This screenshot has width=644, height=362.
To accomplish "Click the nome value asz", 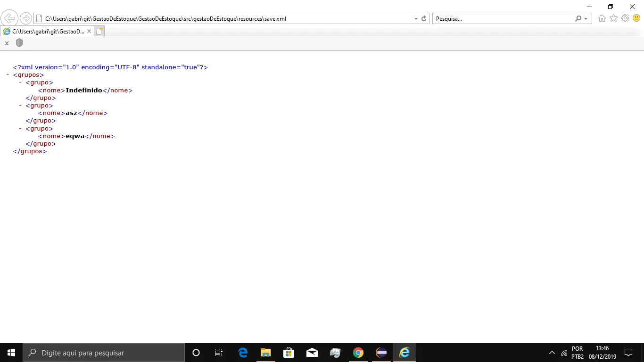I will coord(71,113).
